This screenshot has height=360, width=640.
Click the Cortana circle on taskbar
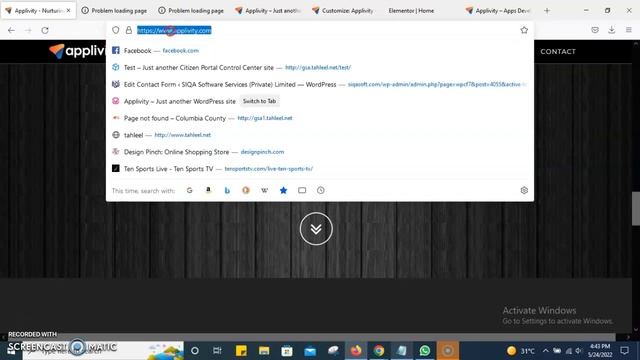195,350
